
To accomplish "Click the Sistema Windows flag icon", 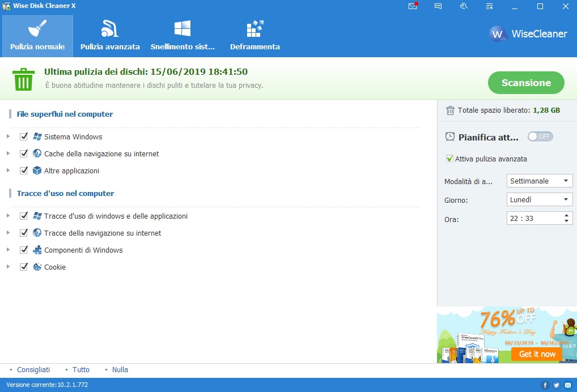I will (37, 137).
